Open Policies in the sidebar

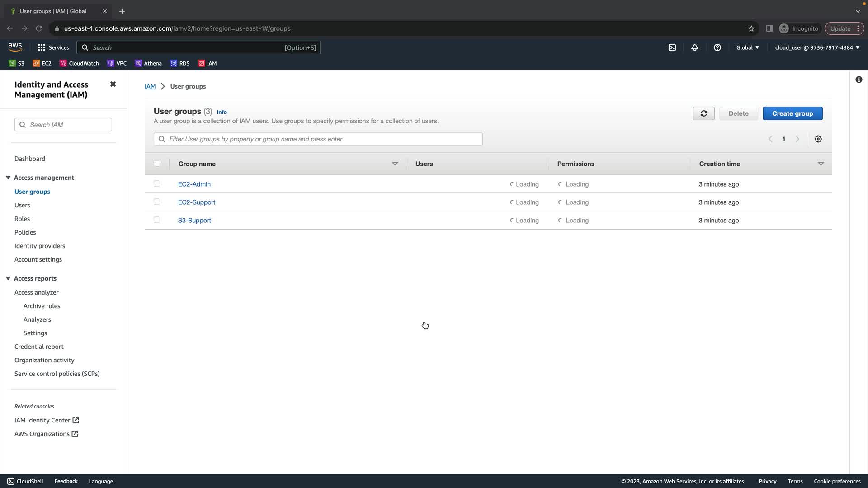click(25, 232)
